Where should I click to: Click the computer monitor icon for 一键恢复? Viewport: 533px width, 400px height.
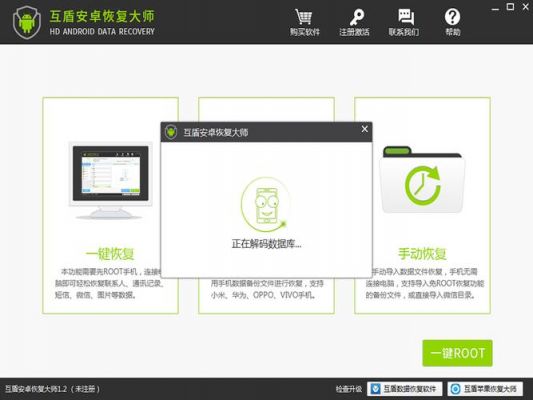[110, 180]
